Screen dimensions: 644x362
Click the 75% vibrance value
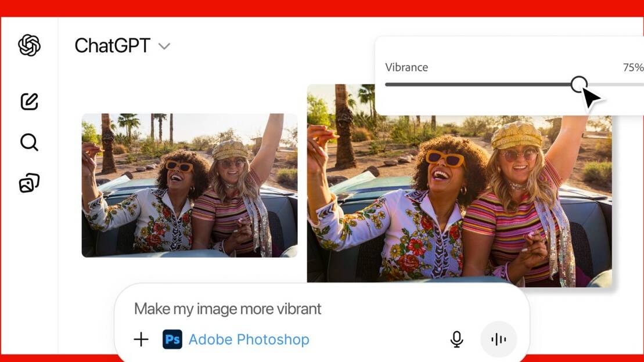(633, 67)
